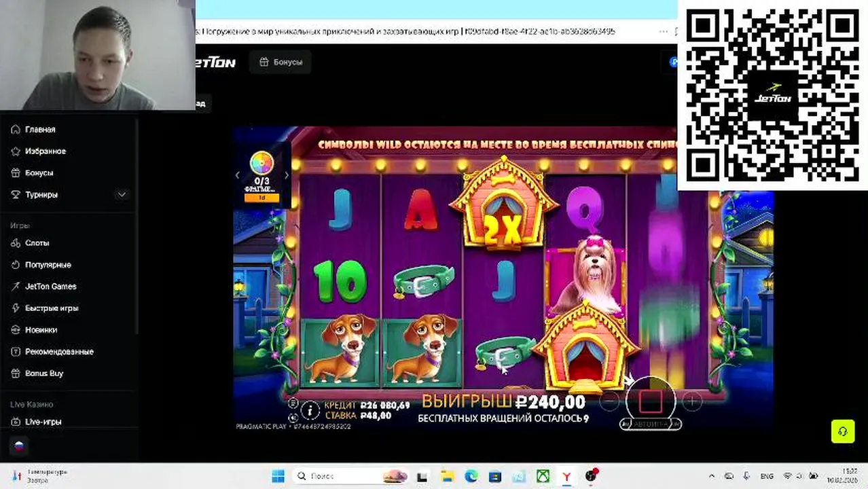
Task: Click the fortune wheel fragment icon
Action: click(x=261, y=164)
